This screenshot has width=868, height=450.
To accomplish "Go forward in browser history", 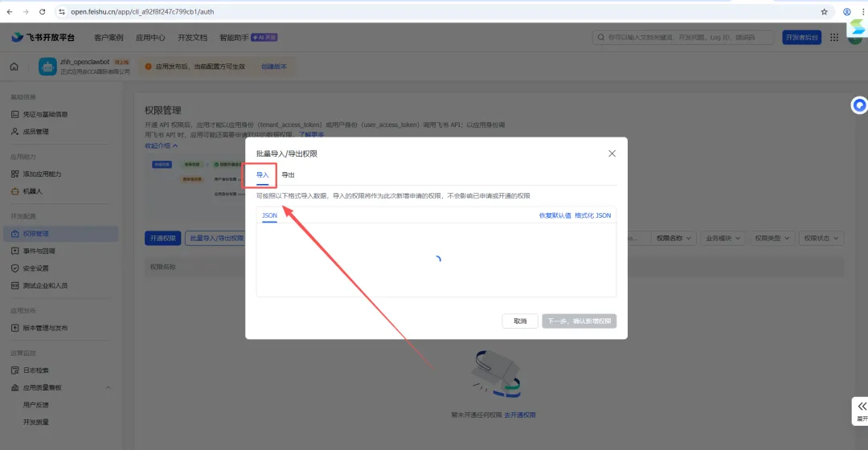I will [26, 11].
